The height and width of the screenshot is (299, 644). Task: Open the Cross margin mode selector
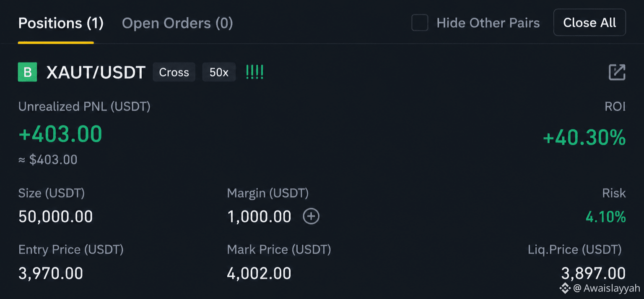[x=174, y=72]
